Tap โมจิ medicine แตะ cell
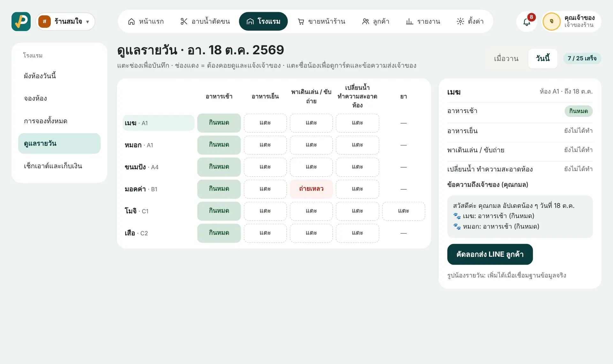 [404, 211]
